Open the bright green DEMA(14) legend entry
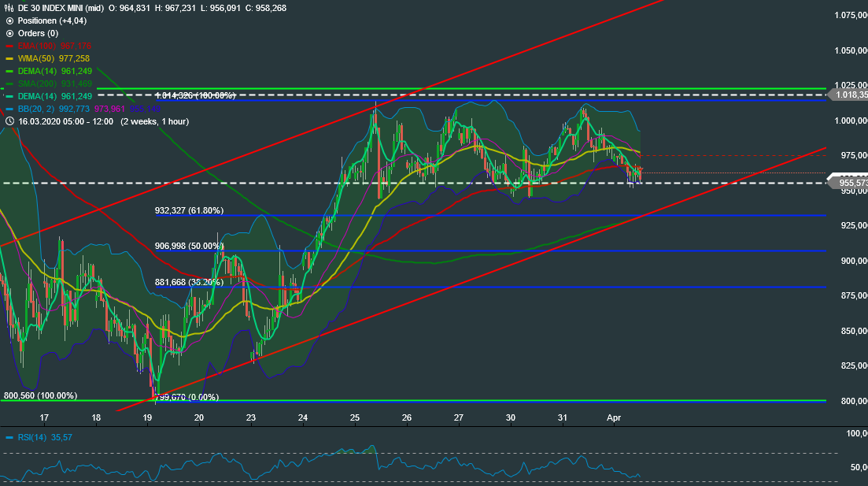This screenshot has height=486, width=868. click(x=55, y=72)
